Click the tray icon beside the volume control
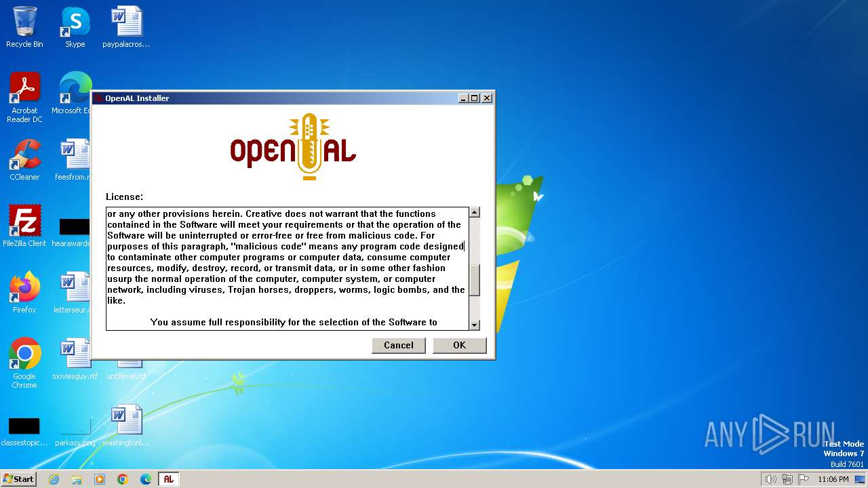 pyautogui.click(x=787, y=479)
